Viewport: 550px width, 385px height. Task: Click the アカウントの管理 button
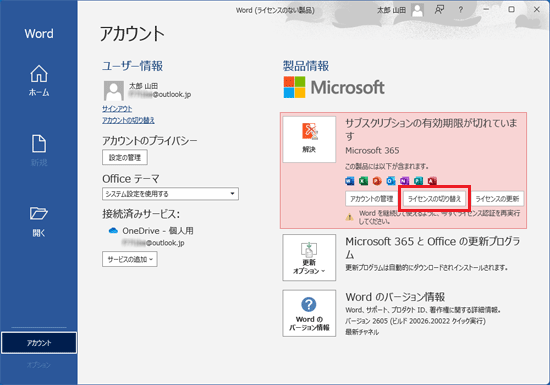(x=371, y=199)
